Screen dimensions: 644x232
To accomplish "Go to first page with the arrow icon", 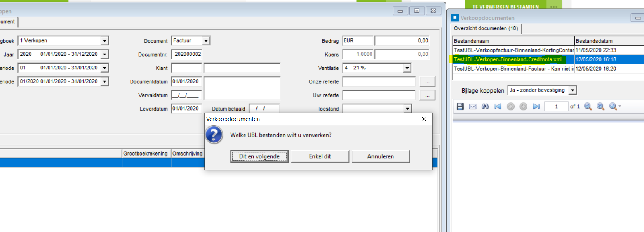I will [498, 106].
